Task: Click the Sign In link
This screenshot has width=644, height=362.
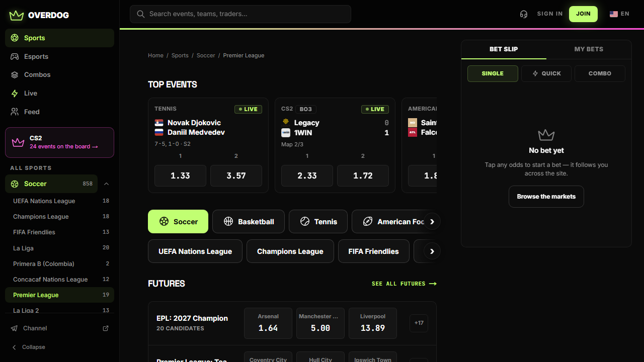Action: (x=550, y=14)
